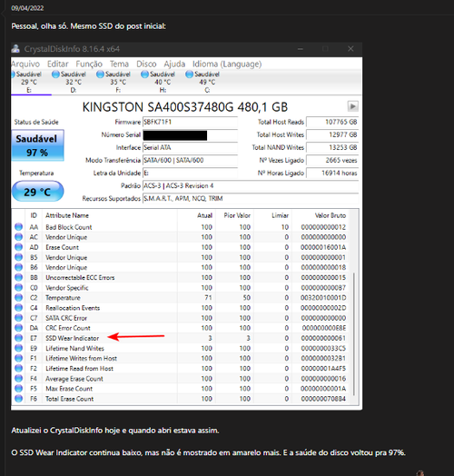This screenshot has width=454, height=476.
Task: Open the Idioma (Language) menu
Action: [x=227, y=64]
